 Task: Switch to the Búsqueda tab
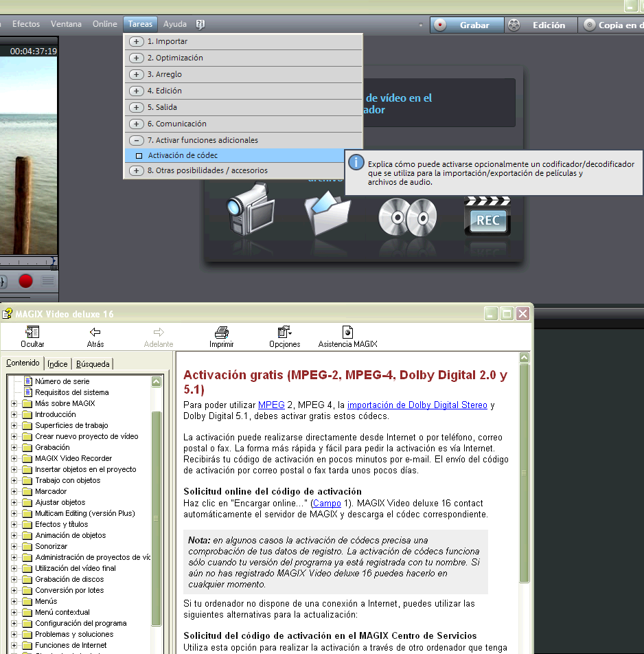(x=92, y=363)
